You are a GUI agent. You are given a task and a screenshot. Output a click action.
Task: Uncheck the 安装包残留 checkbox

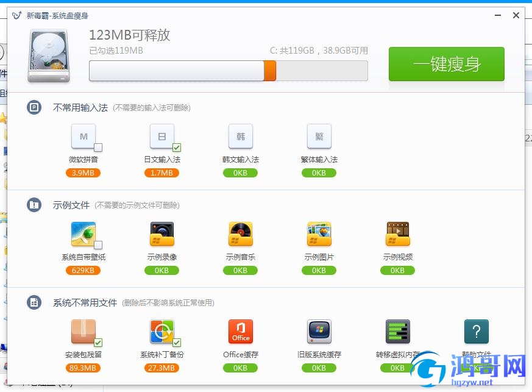98,343
